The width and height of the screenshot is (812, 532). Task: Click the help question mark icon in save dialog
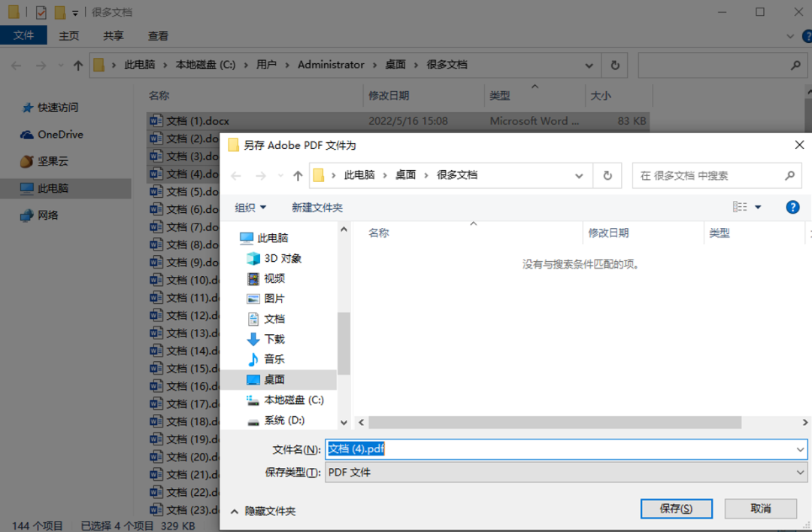pyautogui.click(x=792, y=207)
